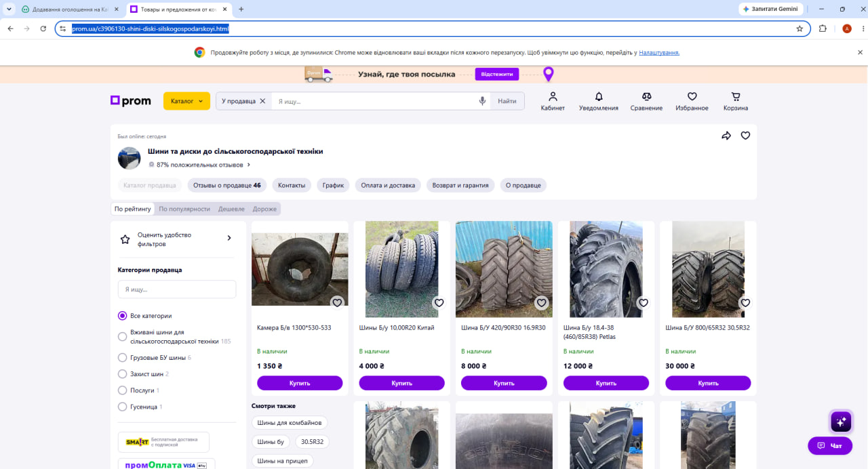
Task: Click the prom logo to go home
Action: [131, 101]
